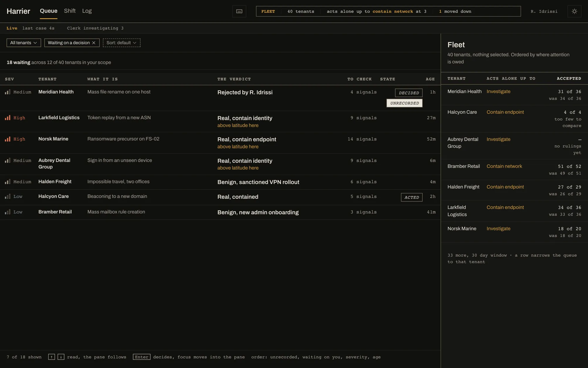Screen dimensions: 588x368
Task: Click the 'Clerk investigating 3' status
Action: point(95,28)
